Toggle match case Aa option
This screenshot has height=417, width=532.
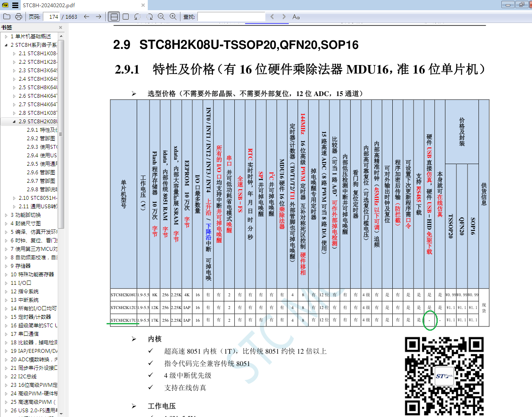coord(296,17)
